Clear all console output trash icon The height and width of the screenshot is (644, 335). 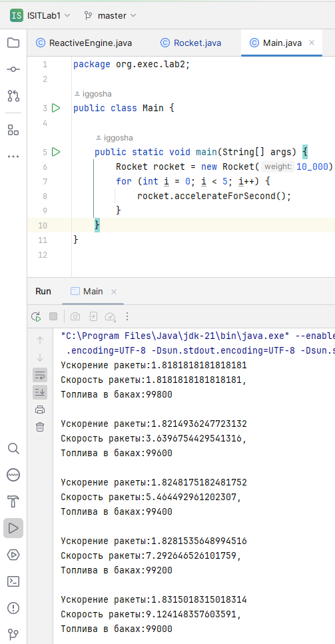pyautogui.click(x=40, y=427)
